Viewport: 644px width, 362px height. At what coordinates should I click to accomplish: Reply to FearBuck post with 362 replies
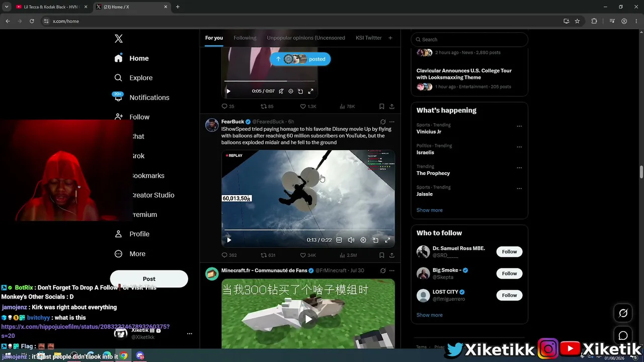click(x=229, y=255)
